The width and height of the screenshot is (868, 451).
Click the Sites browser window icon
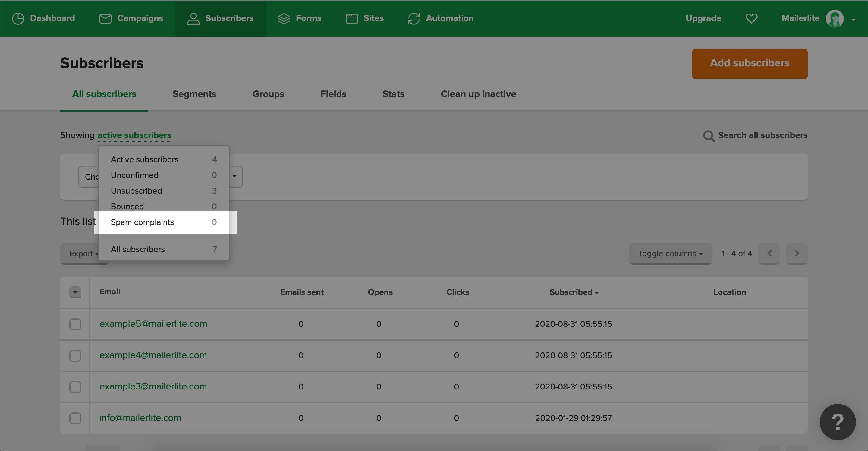pyautogui.click(x=352, y=18)
